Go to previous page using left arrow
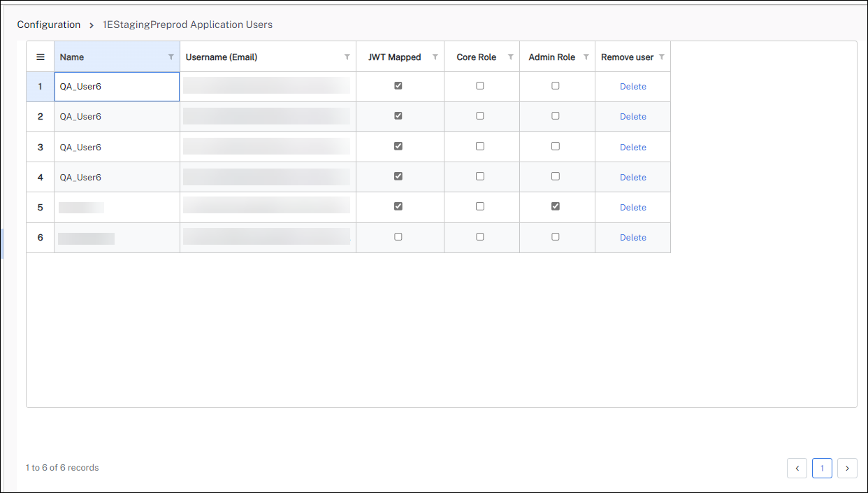Screen dimensions: 868x493 pyautogui.click(x=797, y=468)
